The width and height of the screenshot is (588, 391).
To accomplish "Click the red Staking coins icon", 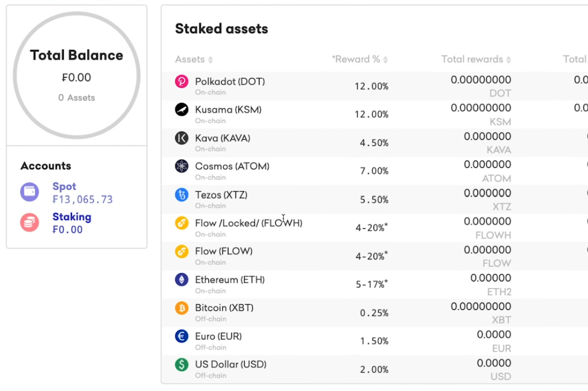I will pos(29,222).
